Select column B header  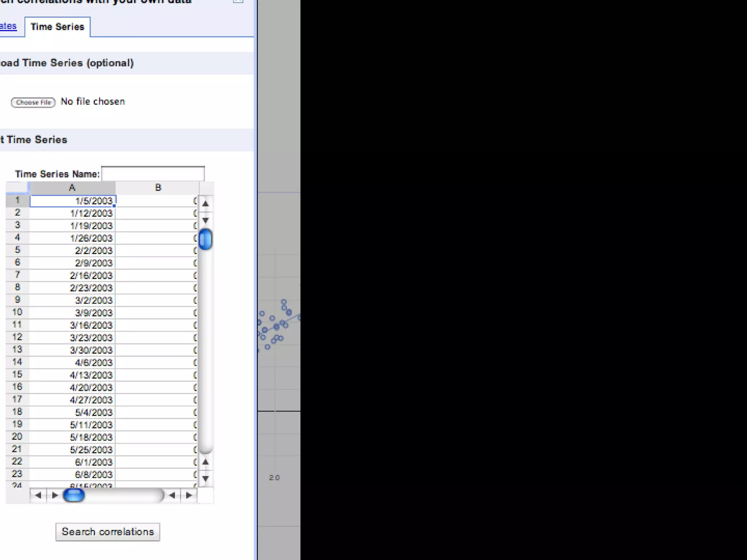click(x=158, y=188)
